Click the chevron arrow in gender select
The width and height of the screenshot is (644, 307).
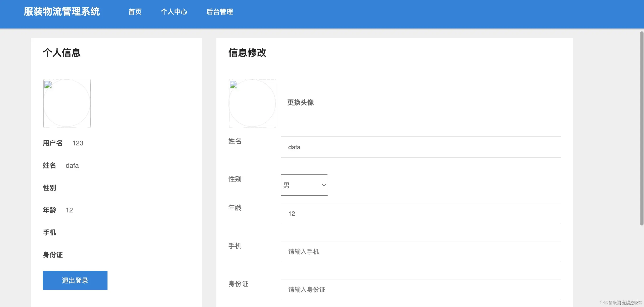tap(324, 185)
